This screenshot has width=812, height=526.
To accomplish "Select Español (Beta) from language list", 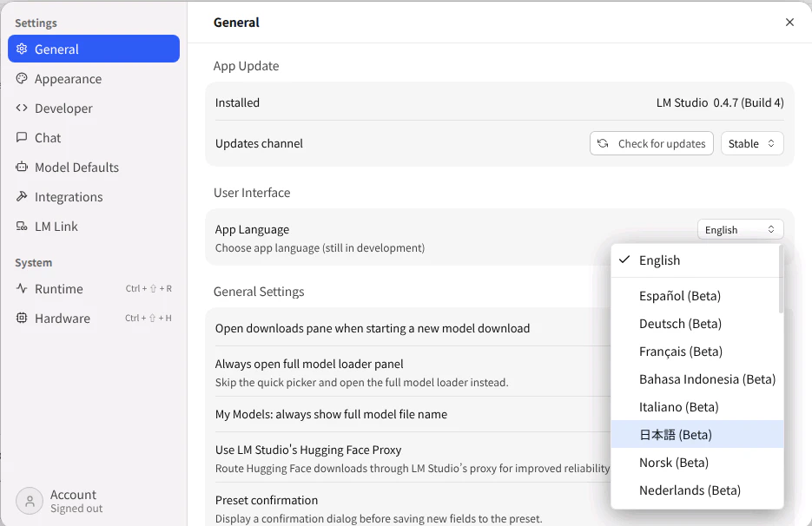I will coord(680,296).
